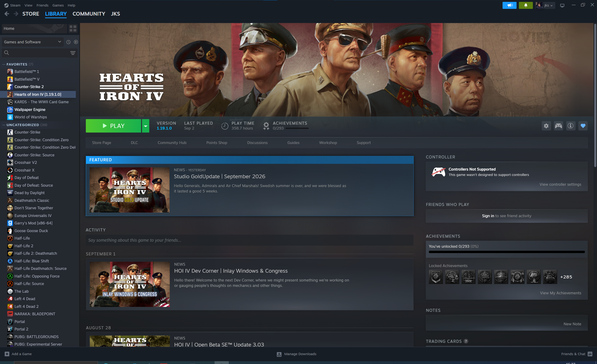The height and width of the screenshot is (364, 597).
Task: Open the game settings gear icon
Action: pos(546,126)
